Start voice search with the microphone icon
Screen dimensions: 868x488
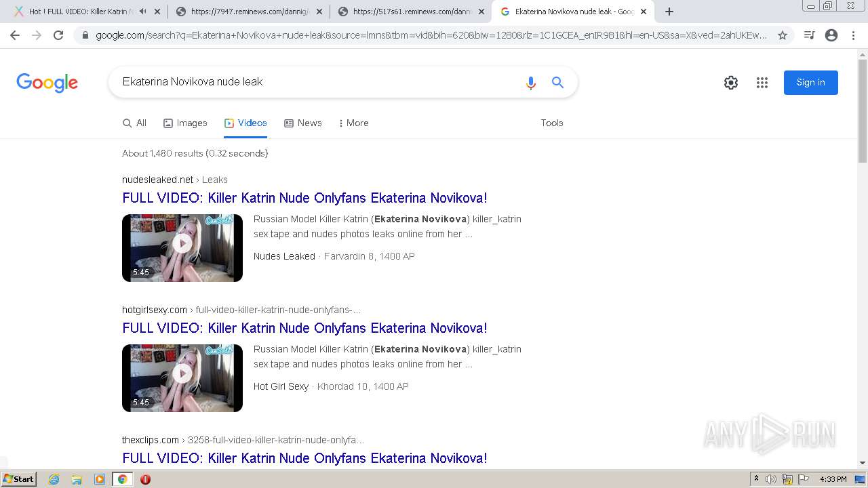pos(531,83)
